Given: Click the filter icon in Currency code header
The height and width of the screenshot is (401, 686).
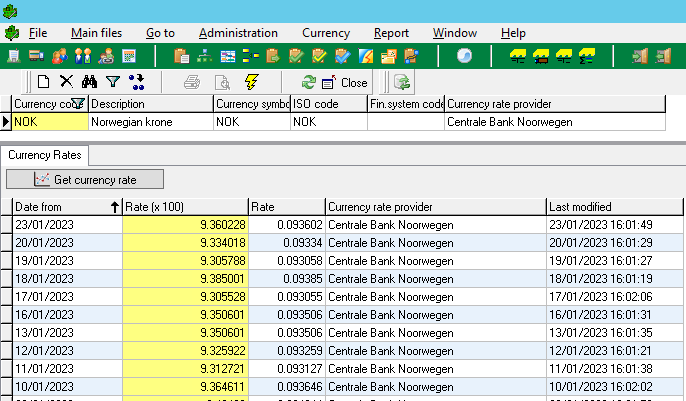Looking at the screenshot, I should tap(77, 104).
